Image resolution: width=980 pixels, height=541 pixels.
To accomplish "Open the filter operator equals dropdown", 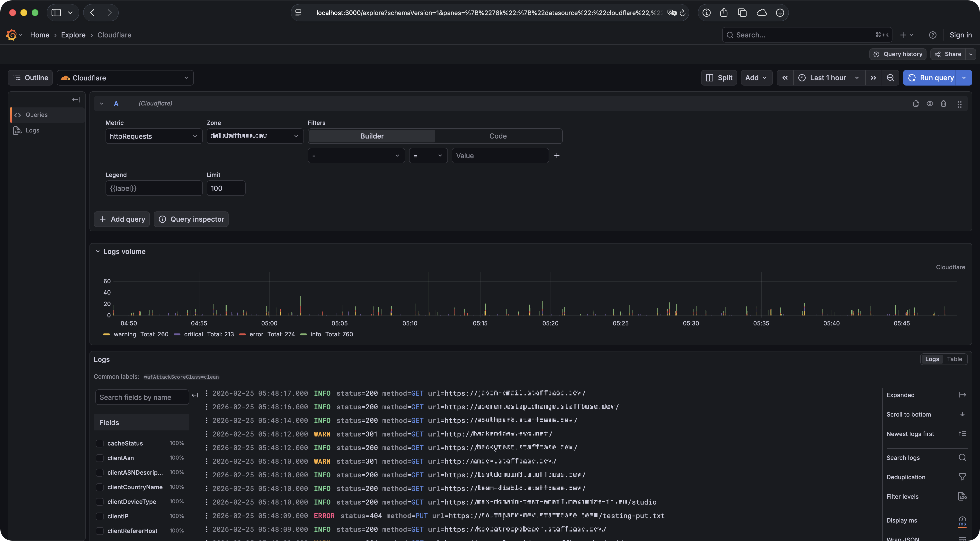I will point(428,156).
